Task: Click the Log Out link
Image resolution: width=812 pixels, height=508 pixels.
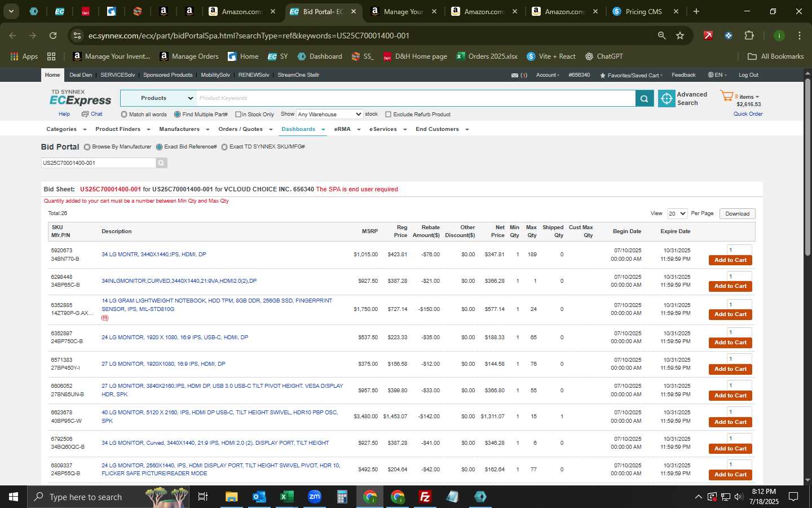Action: 748,75
